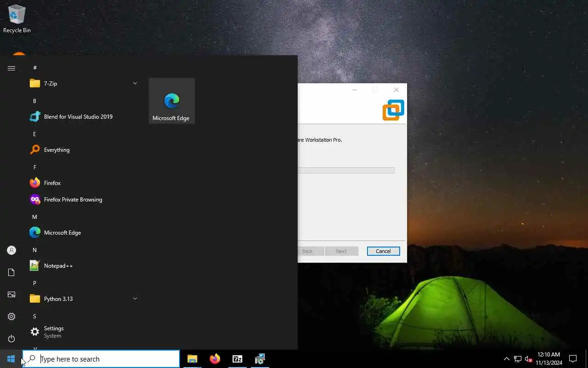
Task: Expand the 7-Zip folder chevron
Action: [135, 83]
